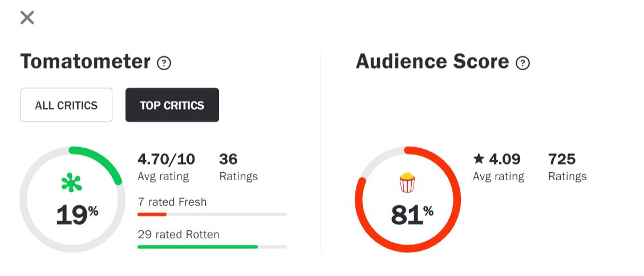The image size is (644, 276).
Task: Click the 19% Tomatometer score
Action: point(76,215)
